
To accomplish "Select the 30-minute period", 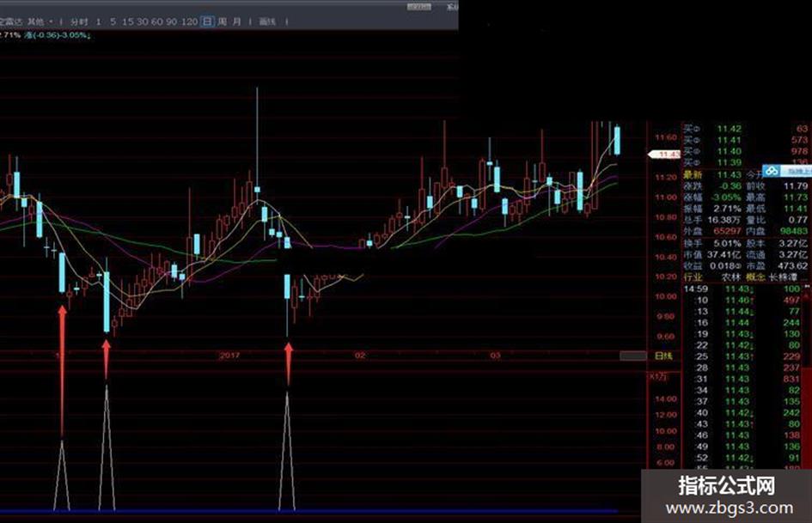I will pos(143,21).
